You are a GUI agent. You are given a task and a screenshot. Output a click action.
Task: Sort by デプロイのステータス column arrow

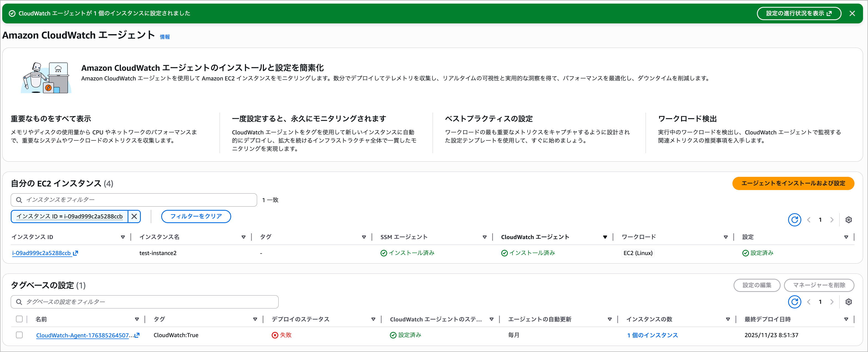(x=373, y=319)
